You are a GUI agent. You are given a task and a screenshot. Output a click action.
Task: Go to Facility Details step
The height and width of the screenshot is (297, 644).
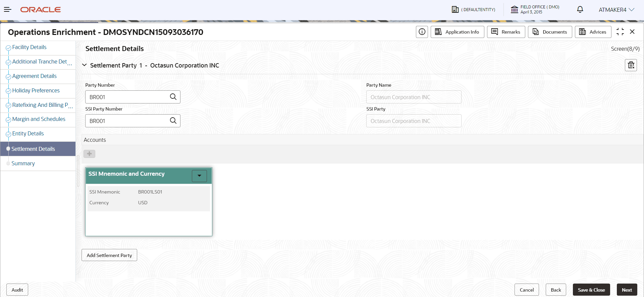coord(29,47)
